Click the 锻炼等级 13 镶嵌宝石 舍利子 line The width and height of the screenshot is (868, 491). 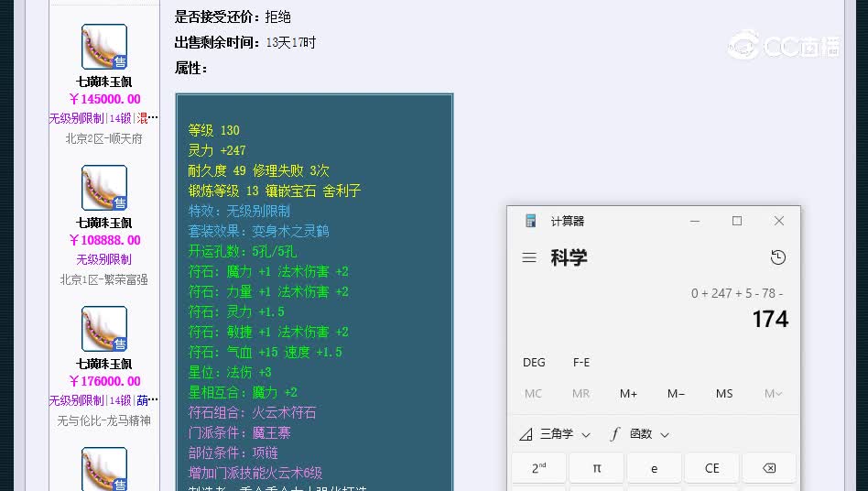pyautogui.click(x=275, y=191)
